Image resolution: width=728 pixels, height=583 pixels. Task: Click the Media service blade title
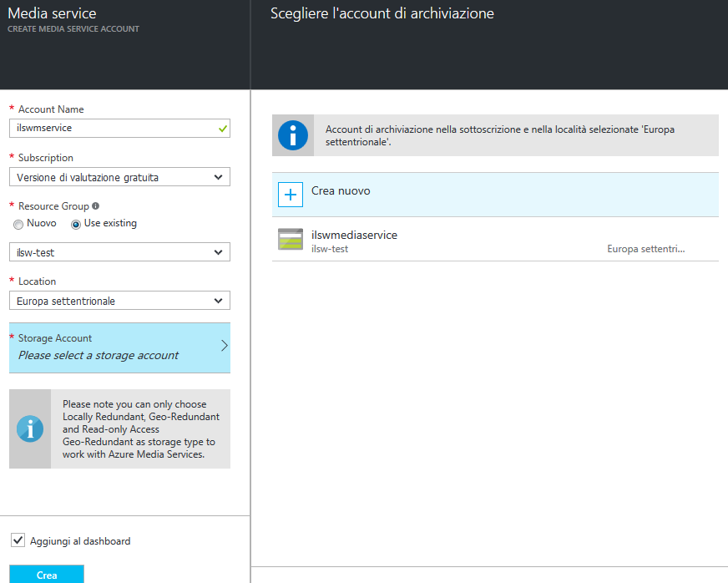click(52, 13)
